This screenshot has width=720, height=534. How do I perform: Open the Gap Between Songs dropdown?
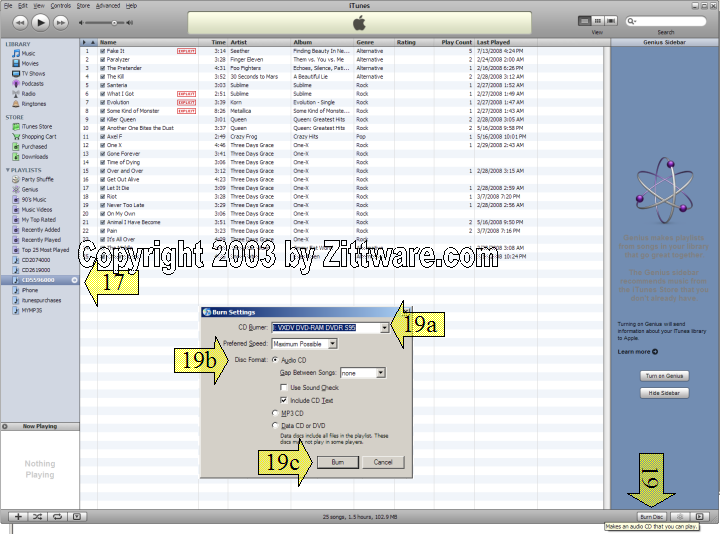381,373
